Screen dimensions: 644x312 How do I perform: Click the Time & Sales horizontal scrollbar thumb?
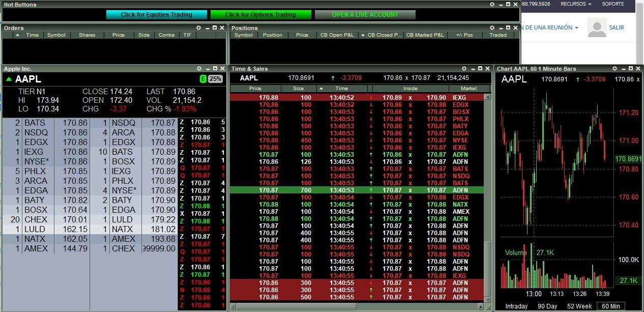click(296, 306)
